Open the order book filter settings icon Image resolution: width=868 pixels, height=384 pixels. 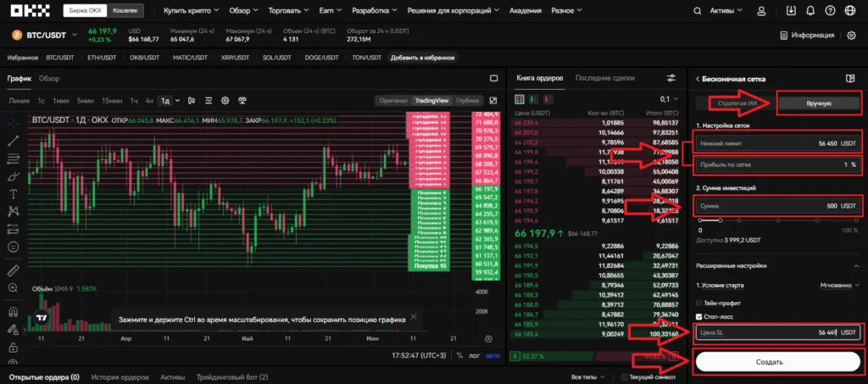point(671,78)
